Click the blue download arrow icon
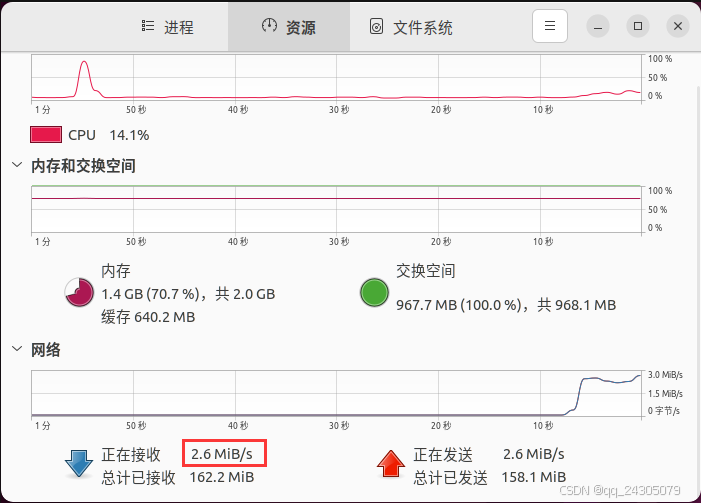The width and height of the screenshot is (701, 503). (x=79, y=464)
